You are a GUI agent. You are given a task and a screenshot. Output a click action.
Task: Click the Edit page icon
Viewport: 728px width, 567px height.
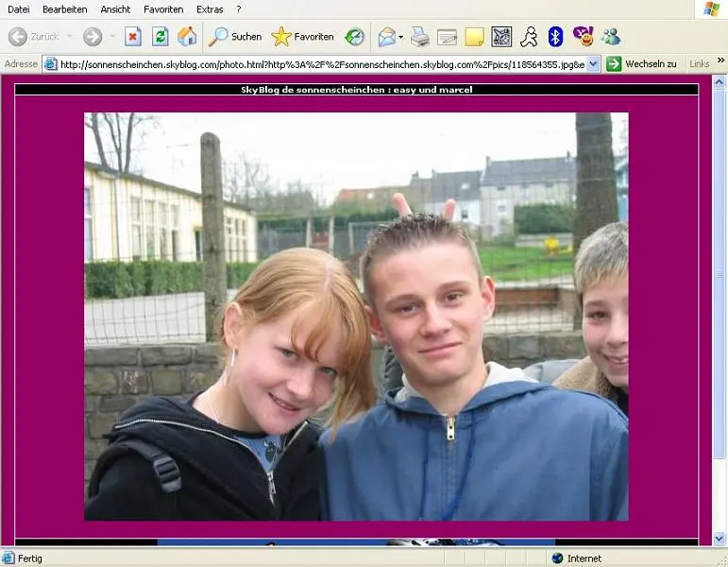[x=448, y=37]
